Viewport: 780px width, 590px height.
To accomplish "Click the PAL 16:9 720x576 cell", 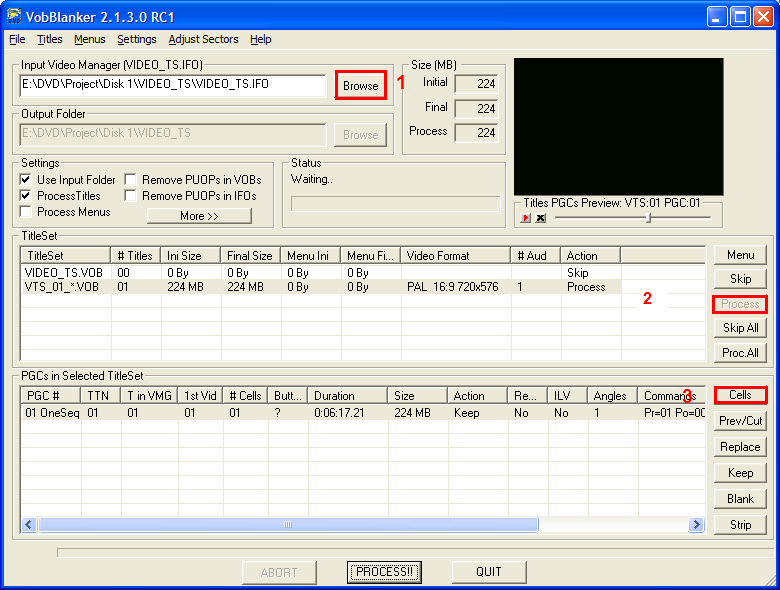I will tap(453, 287).
